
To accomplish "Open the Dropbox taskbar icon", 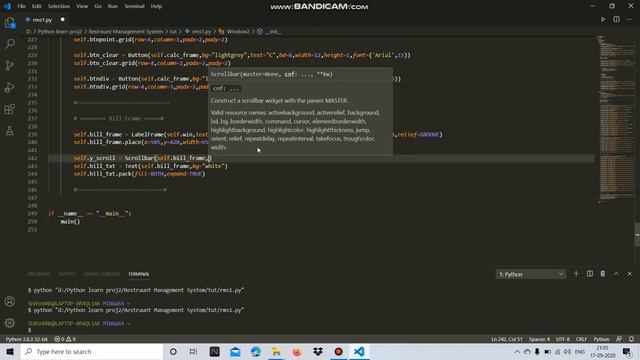I will (318, 351).
